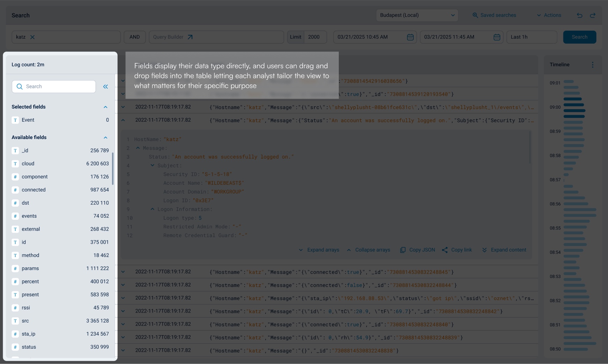Click Copy JSON text button
Screen dimensions: 608x364
tap(422, 250)
